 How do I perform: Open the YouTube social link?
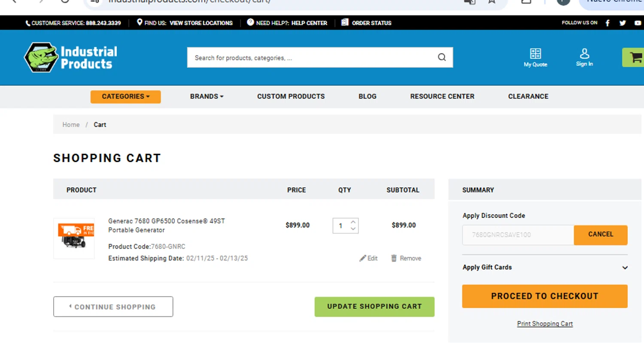click(x=638, y=23)
